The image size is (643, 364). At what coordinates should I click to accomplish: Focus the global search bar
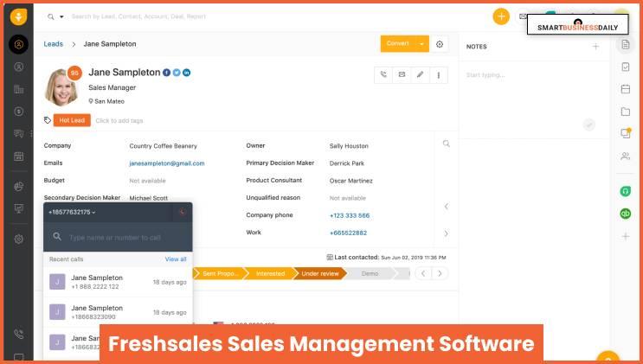tap(138, 16)
